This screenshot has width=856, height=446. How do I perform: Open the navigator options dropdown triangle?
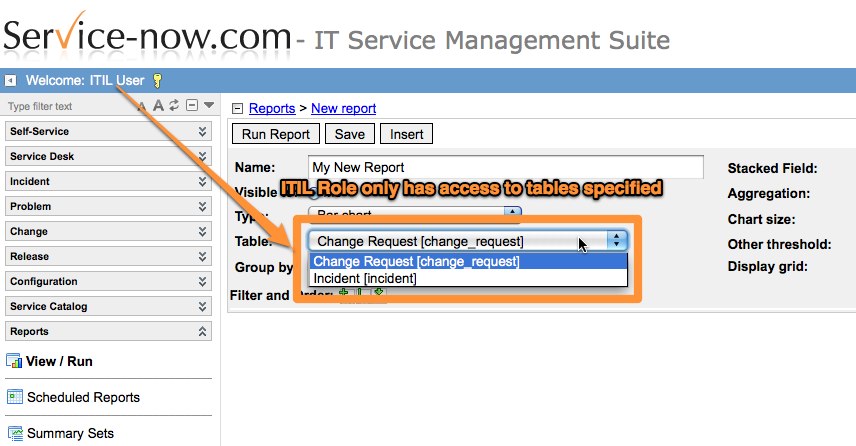209,106
